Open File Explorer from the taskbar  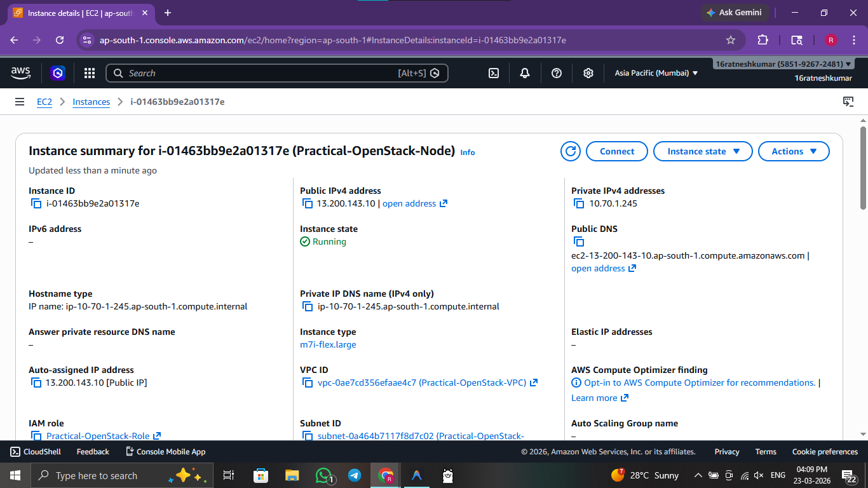pos(292,475)
